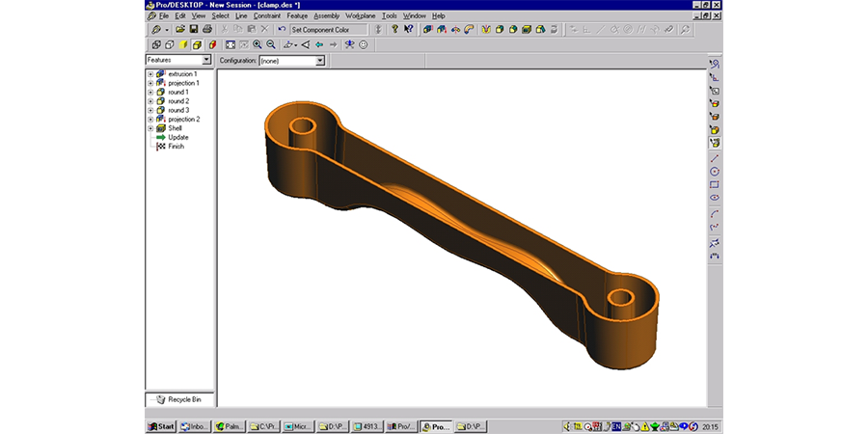Click the Save disk icon
868x434 pixels.
[x=194, y=30]
